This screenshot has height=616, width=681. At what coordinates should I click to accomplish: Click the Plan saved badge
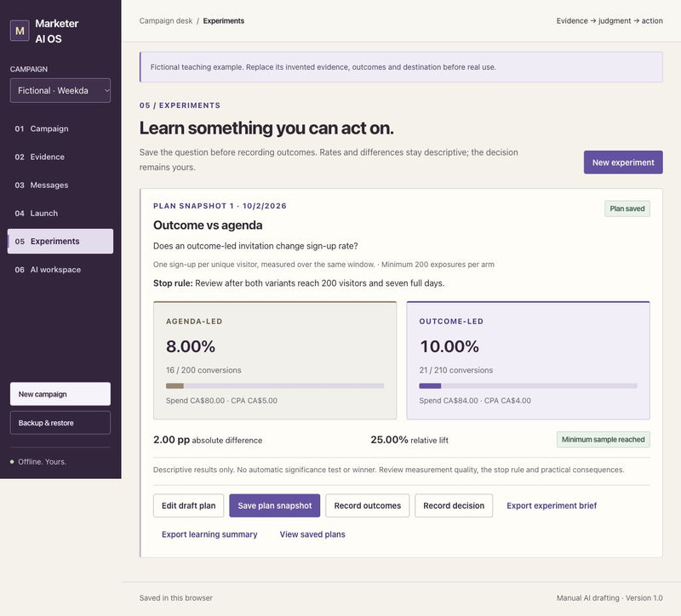tap(627, 208)
